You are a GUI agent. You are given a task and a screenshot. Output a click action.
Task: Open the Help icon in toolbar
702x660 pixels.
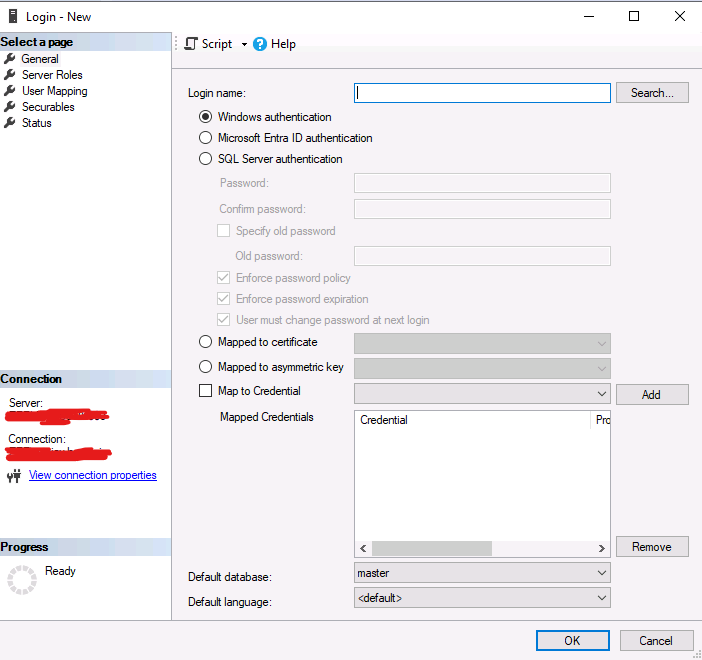coord(260,44)
